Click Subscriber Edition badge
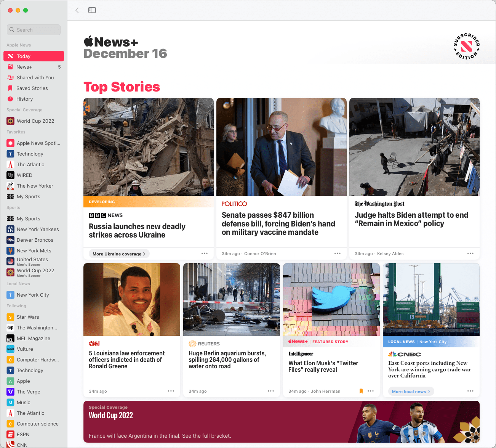 tap(467, 47)
